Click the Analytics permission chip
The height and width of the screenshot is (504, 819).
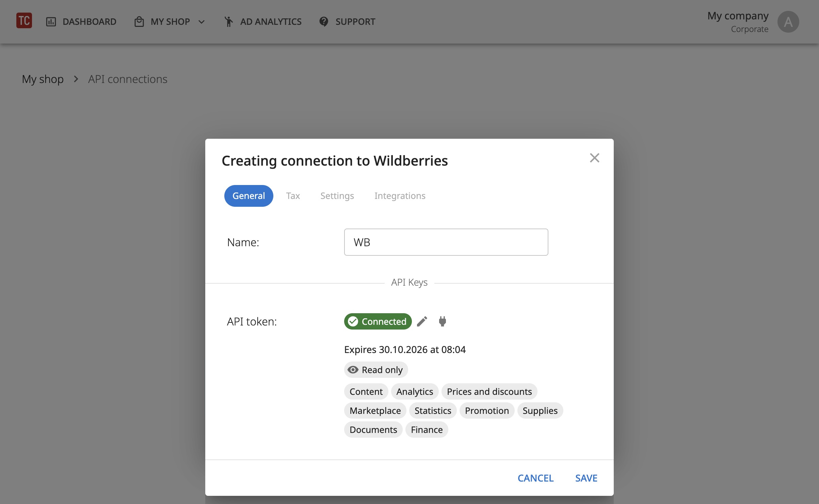(x=415, y=391)
